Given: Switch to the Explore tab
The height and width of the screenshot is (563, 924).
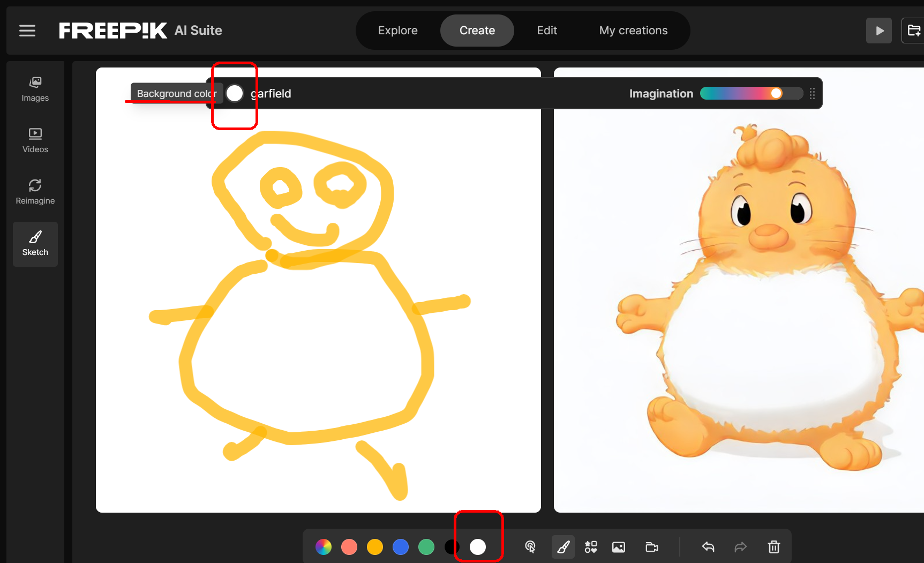Looking at the screenshot, I should coord(397,31).
